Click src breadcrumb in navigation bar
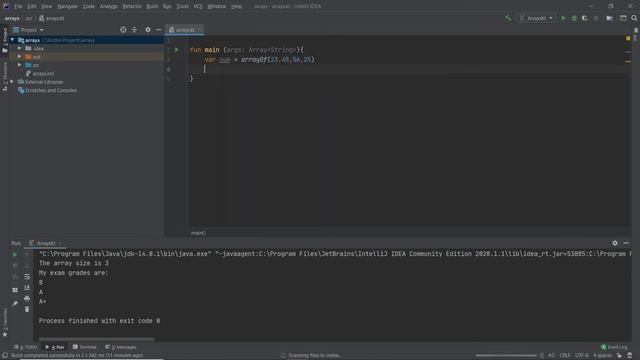Image resolution: width=640 pixels, height=360 pixels. point(29,18)
